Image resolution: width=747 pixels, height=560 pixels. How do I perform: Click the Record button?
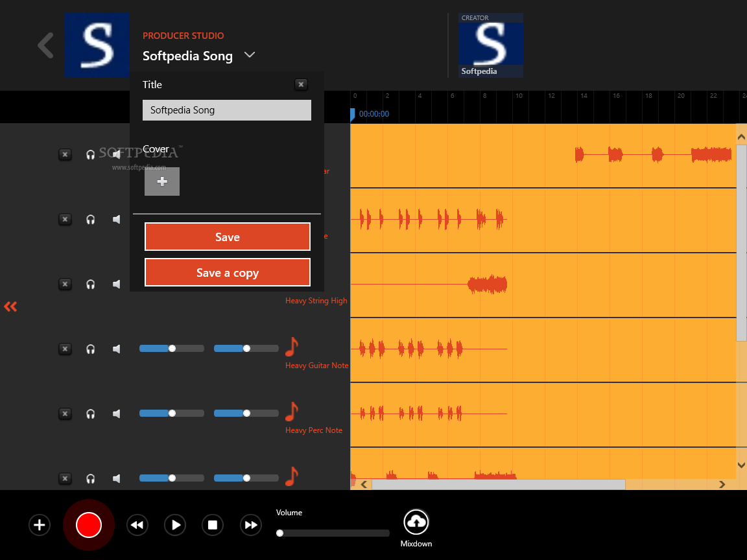coord(89,525)
